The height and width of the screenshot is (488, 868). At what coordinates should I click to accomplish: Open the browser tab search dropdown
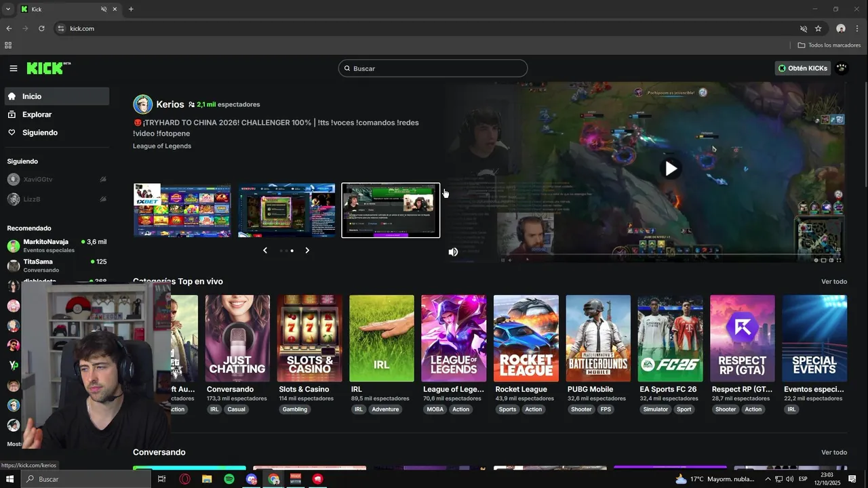(x=8, y=9)
